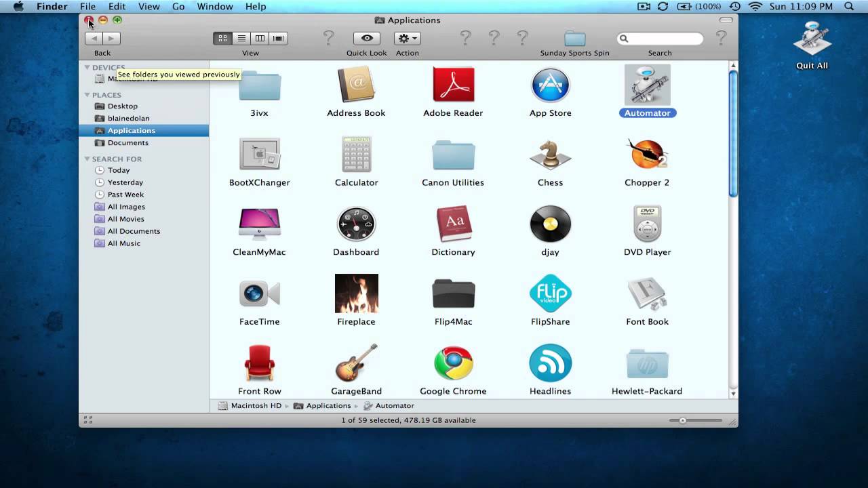Click Applications in the path bar
The height and width of the screenshot is (488, 868).
pyautogui.click(x=322, y=405)
